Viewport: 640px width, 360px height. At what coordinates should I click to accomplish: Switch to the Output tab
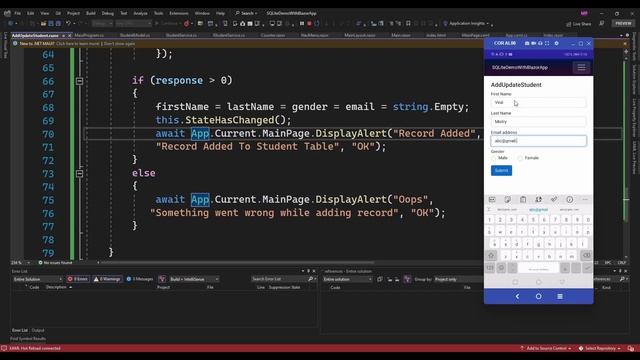click(x=38, y=330)
